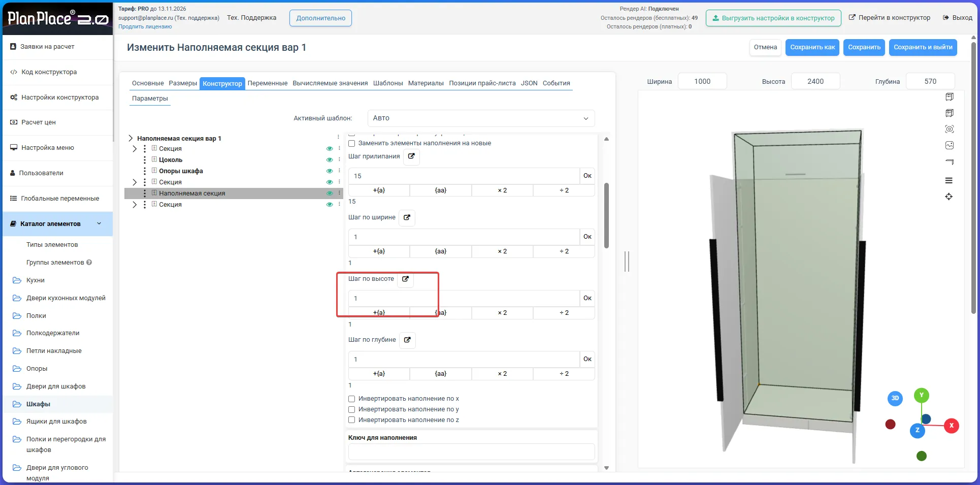
Task: Toggle visibility eye for Опоры шкафа
Action: click(x=330, y=171)
